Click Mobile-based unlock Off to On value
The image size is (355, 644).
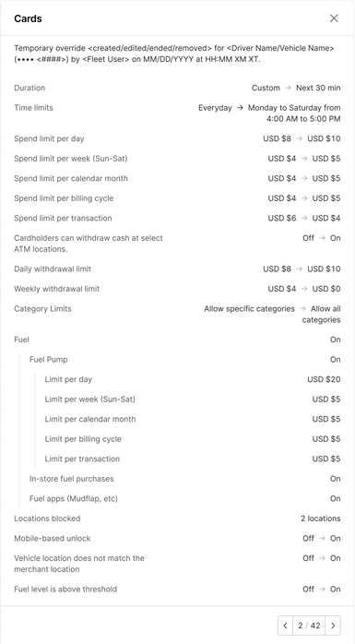[x=322, y=539]
